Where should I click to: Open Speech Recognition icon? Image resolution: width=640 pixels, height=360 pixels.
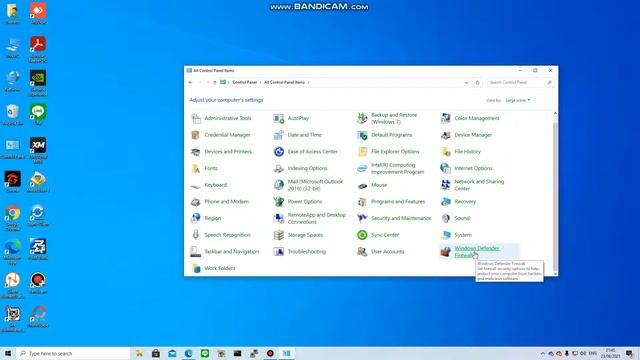[196, 235]
